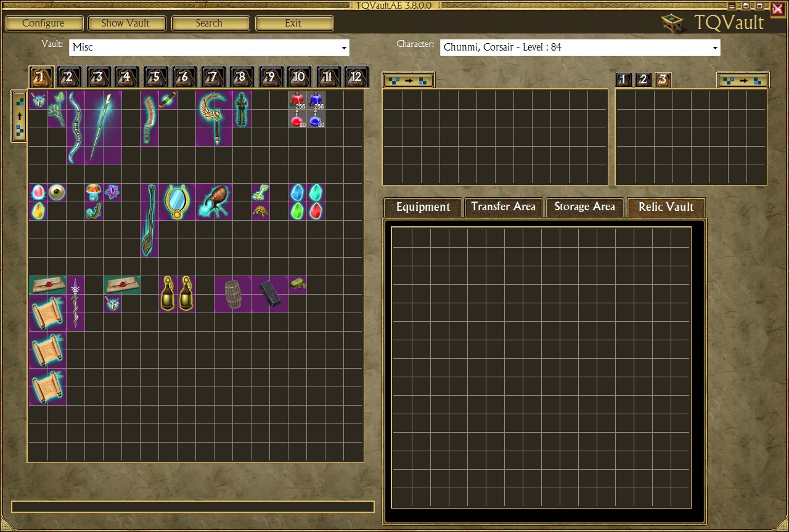Switch to vault bag tab 7
The width and height of the screenshot is (789, 532).
click(x=213, y=77)
